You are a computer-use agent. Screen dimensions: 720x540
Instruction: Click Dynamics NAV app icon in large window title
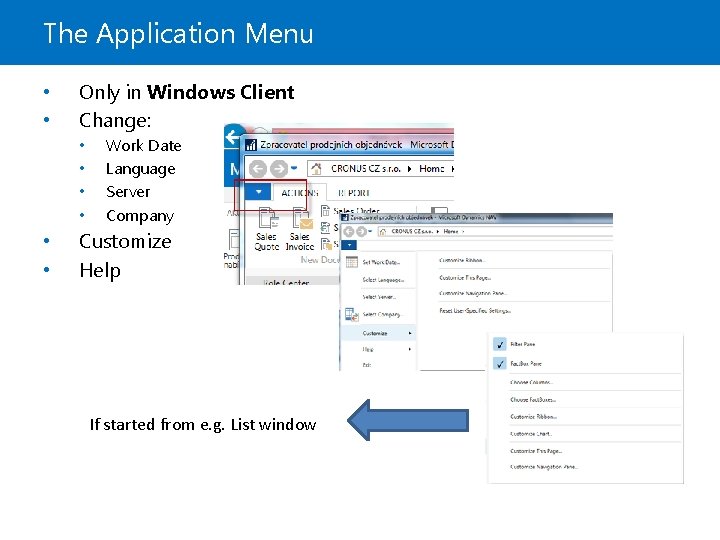click(x=250, y=145)
